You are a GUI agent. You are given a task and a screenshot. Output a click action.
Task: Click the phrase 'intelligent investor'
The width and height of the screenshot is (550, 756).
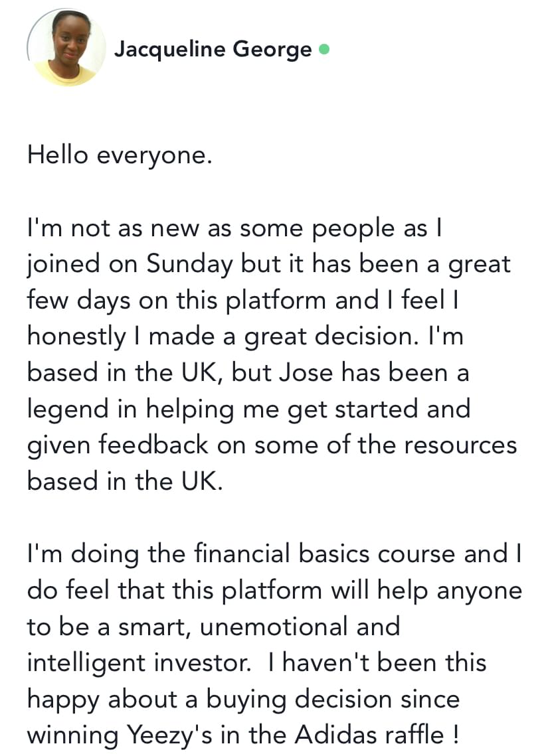tap(138, 662)
